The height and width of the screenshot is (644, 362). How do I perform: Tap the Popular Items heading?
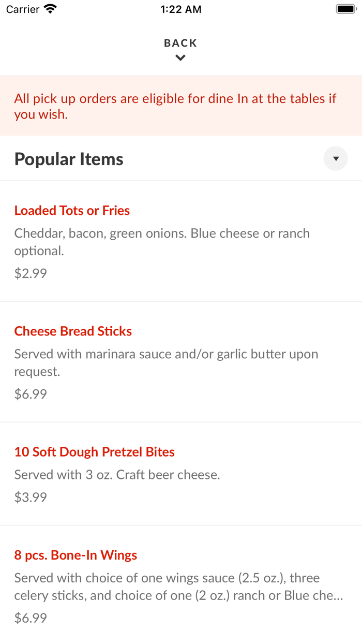click(x=69, y=159)
